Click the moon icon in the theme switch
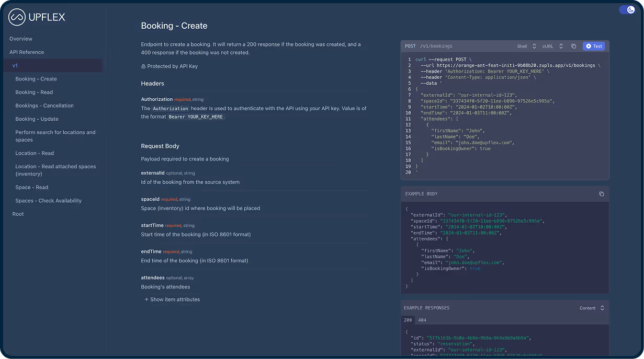 click(631, 9)
